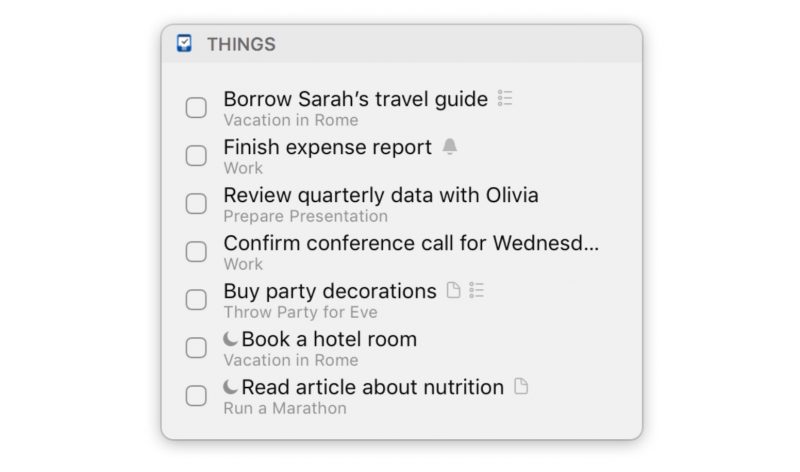Tick the Review quarterly data with Olivia checkbox
The height and width of the screenshot is (472, 800).
pyautogui.click(x=196, y=204)
